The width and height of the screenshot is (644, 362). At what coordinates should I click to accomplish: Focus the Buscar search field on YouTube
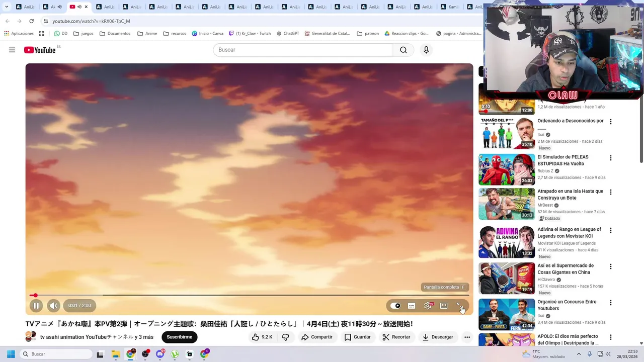(x=303, y=50)
